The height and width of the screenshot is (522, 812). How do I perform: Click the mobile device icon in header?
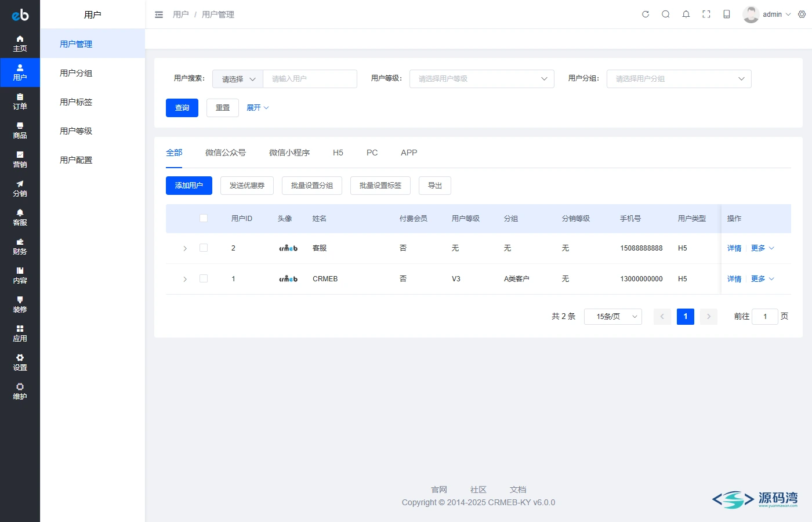(x=727, y=14)
